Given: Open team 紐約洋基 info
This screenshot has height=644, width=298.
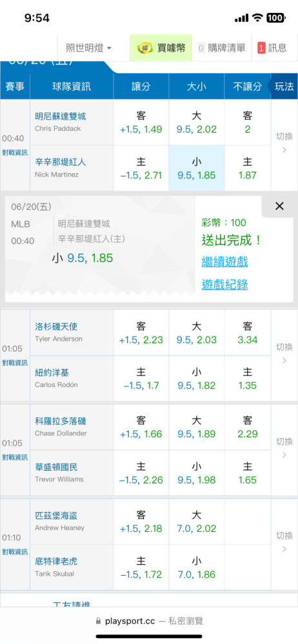Looking at the screenshot, I should [52, 372].
